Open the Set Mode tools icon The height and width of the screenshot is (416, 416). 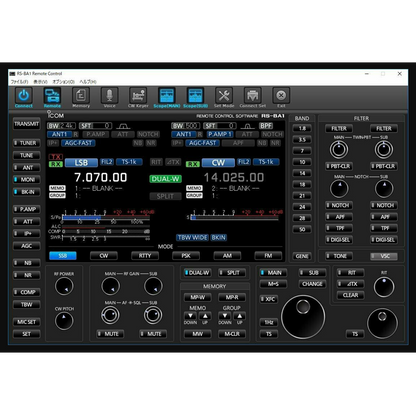[224, 96]
